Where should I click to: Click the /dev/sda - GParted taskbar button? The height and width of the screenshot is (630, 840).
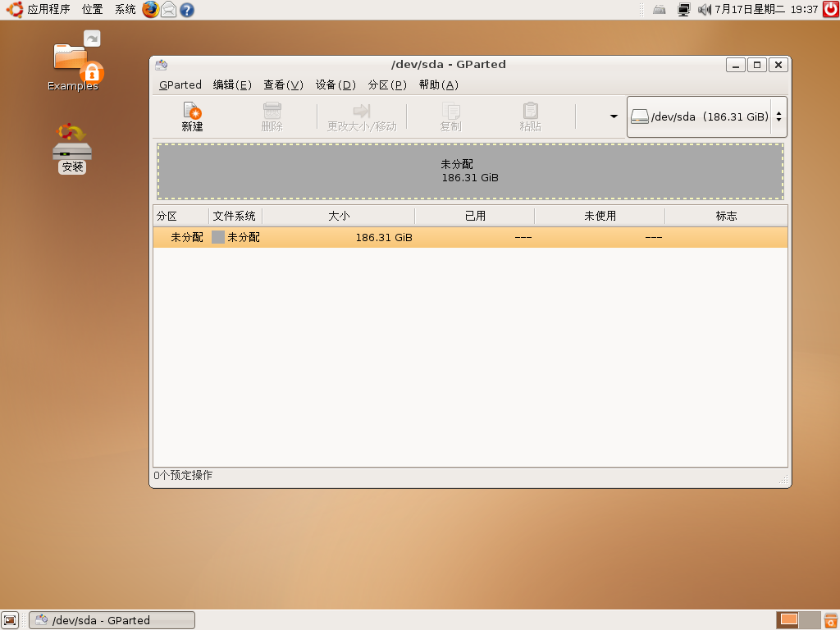coord(112,620)
